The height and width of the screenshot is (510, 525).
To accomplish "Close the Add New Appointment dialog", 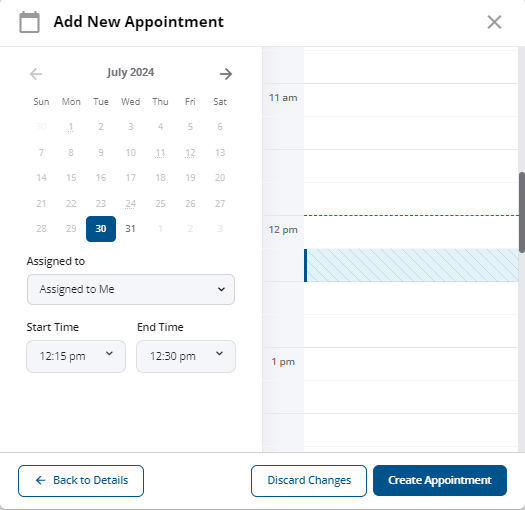I will pyautogui.click(x=494, y=22).
